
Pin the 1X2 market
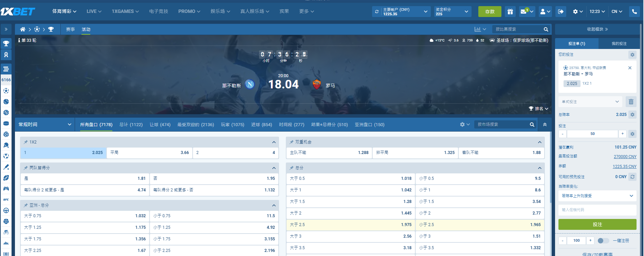pos(26,142)
